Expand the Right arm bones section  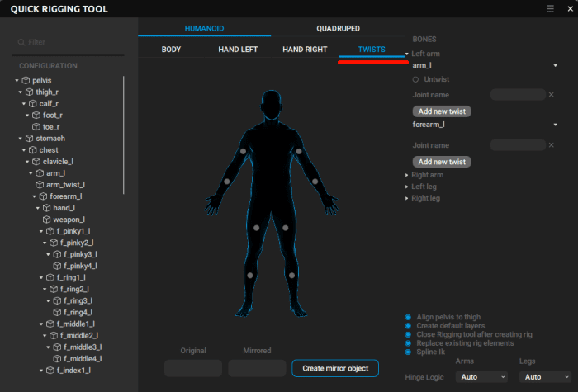click(428, 175)
